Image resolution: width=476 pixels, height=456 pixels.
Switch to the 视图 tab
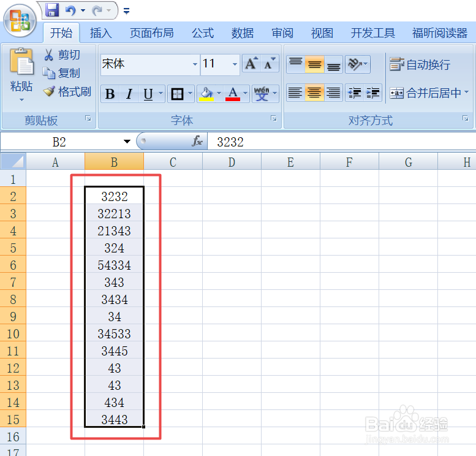tap(322, 33)
